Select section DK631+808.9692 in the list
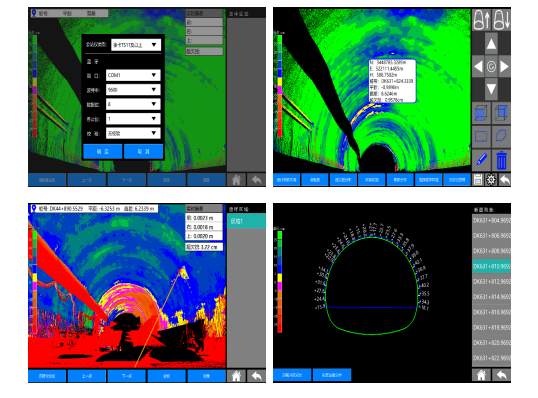Viewport: 538px width, 398px height. pos(492,251)
